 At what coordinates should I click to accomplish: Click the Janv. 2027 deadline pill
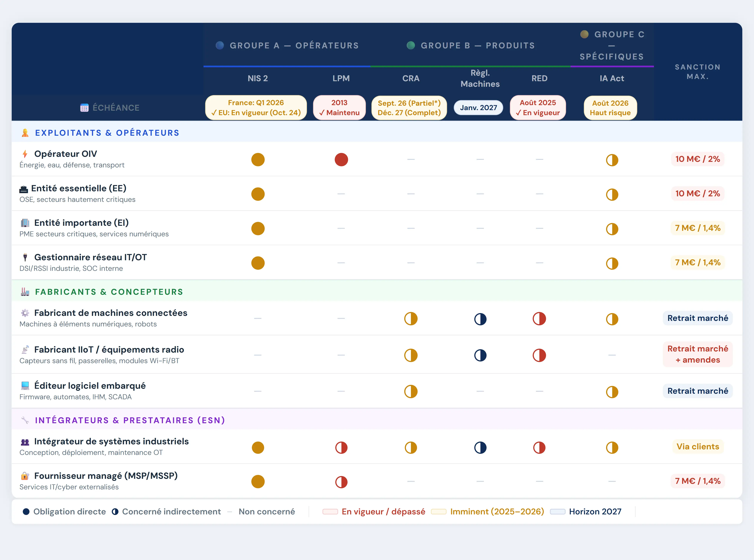(478, 108)
